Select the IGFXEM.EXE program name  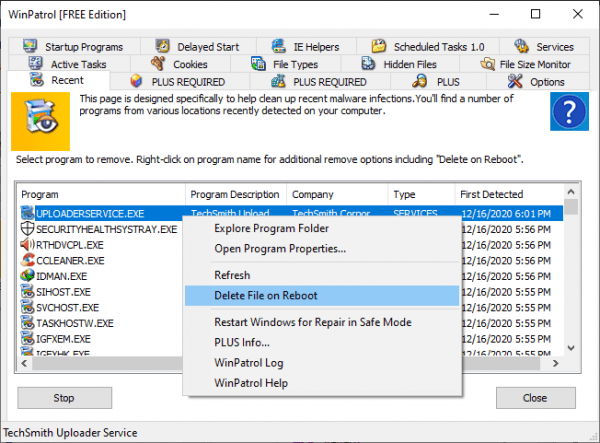(x=64, y=339)
